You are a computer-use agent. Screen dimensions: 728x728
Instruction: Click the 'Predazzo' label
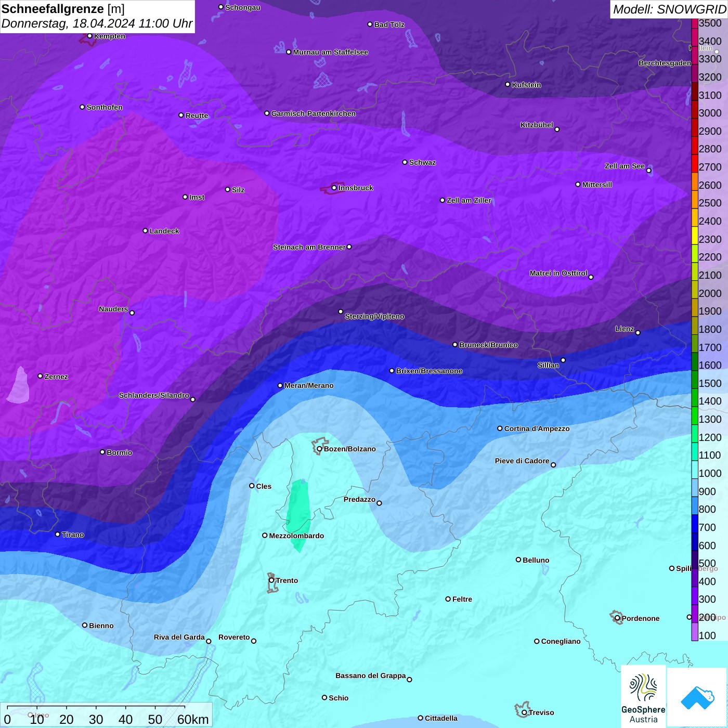coord(359,499)
